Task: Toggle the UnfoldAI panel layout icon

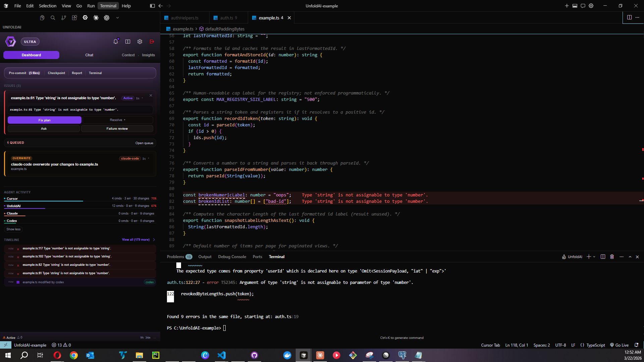Action: click(128, 42)
